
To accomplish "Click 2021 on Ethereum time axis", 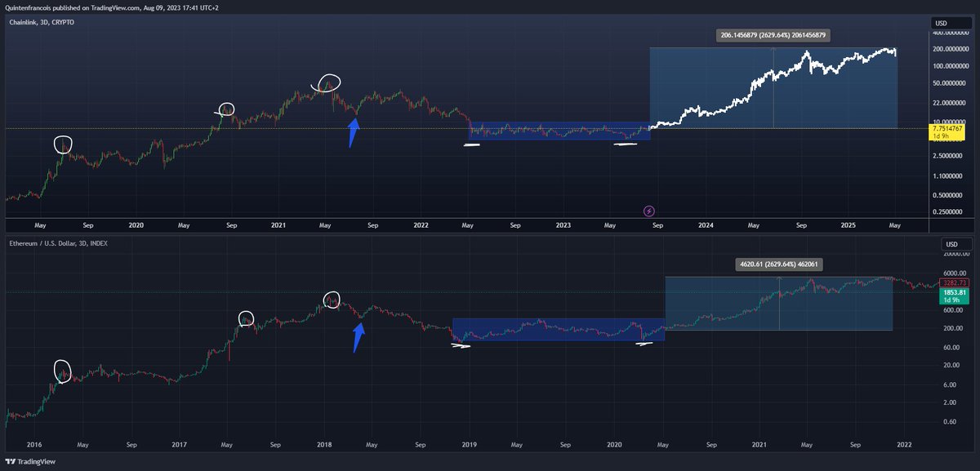I will [759, 446].
